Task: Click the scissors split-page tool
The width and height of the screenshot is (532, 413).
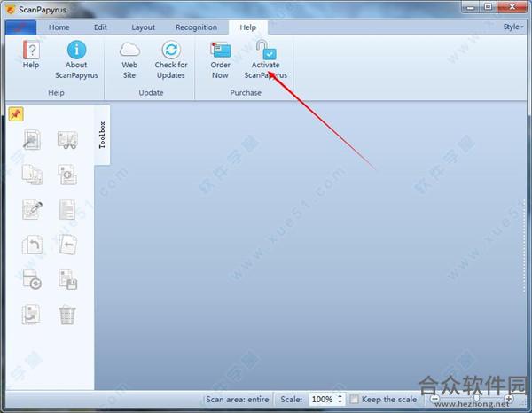Action: coord(67,140)
